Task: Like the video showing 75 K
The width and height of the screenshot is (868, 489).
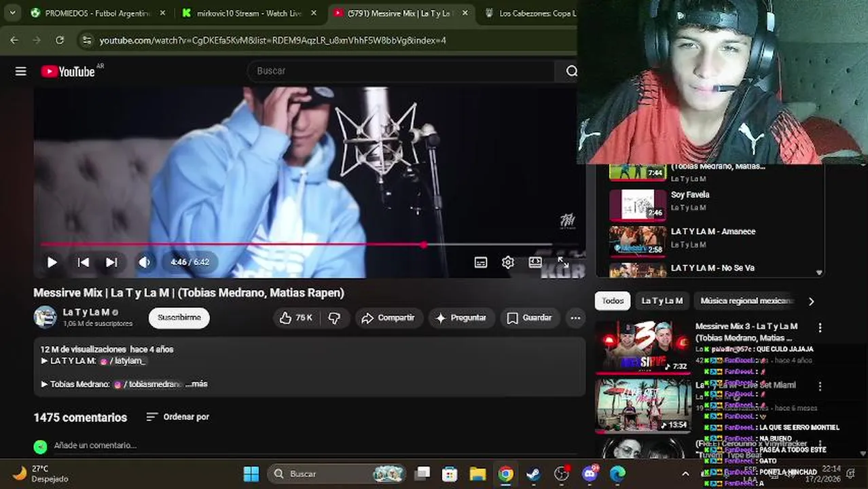Action: 295,318
